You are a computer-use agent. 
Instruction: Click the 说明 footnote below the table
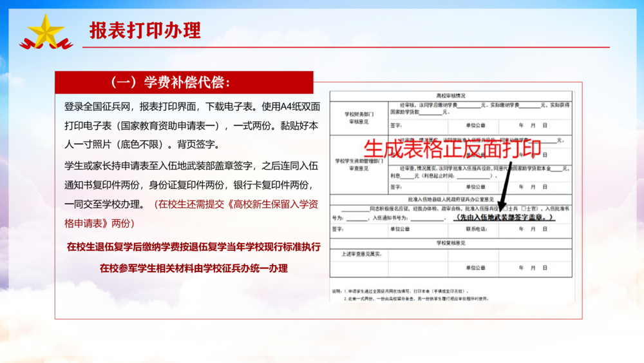pyautogui.click(x=412, y=295)
